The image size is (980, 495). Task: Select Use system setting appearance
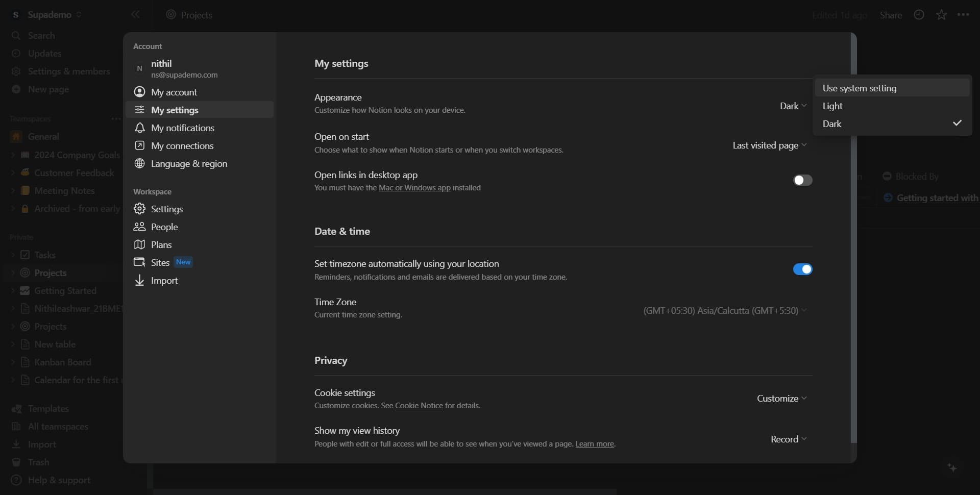point(861,88)
